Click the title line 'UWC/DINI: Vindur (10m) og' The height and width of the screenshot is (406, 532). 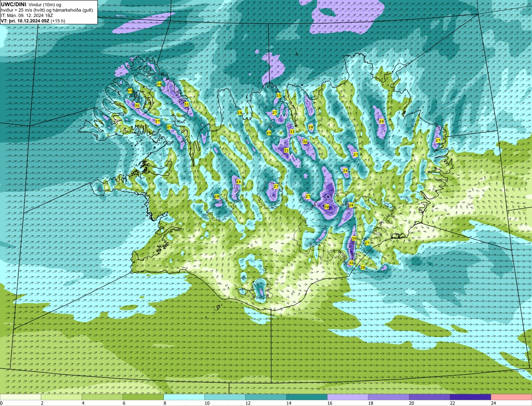[31, 5]
